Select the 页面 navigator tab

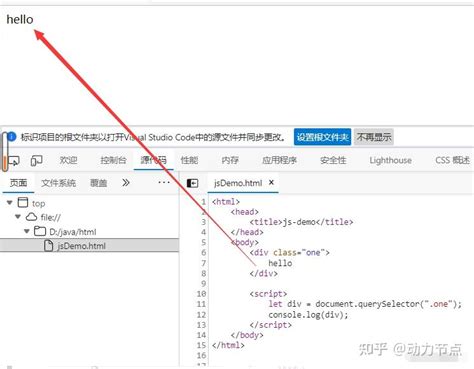[x=18, y=183]
